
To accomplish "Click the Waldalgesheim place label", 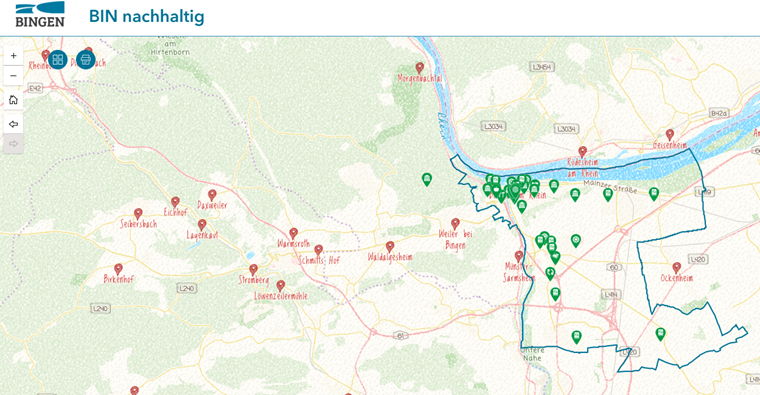I will [390, 257].
